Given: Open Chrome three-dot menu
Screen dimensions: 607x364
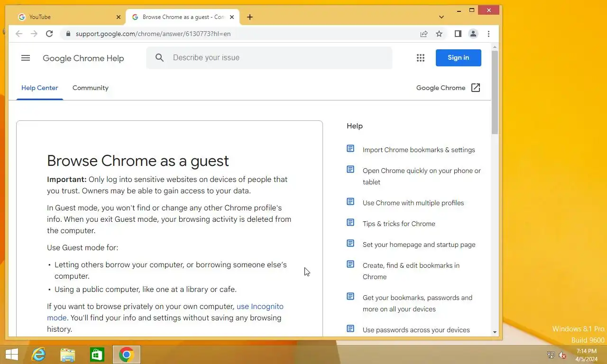Looking at the screenshot, I should point(488,34).
